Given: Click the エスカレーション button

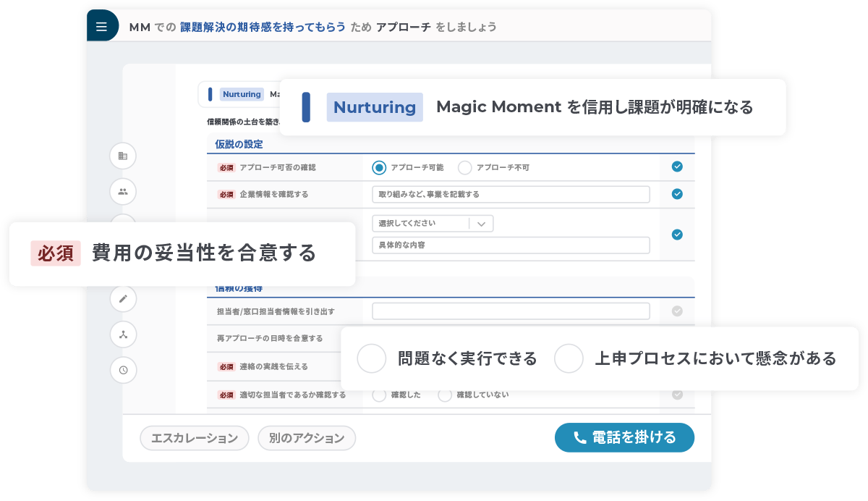Looking at the screenshot, I should pos(194,438).
